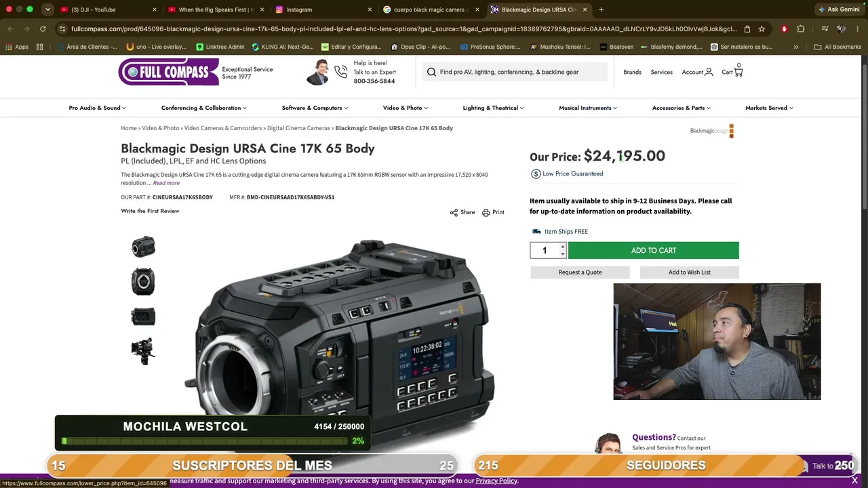Switch to the When the Rig Speaks First tab
The height and width of the screenshot is (488, 868).
pos(215,9)
